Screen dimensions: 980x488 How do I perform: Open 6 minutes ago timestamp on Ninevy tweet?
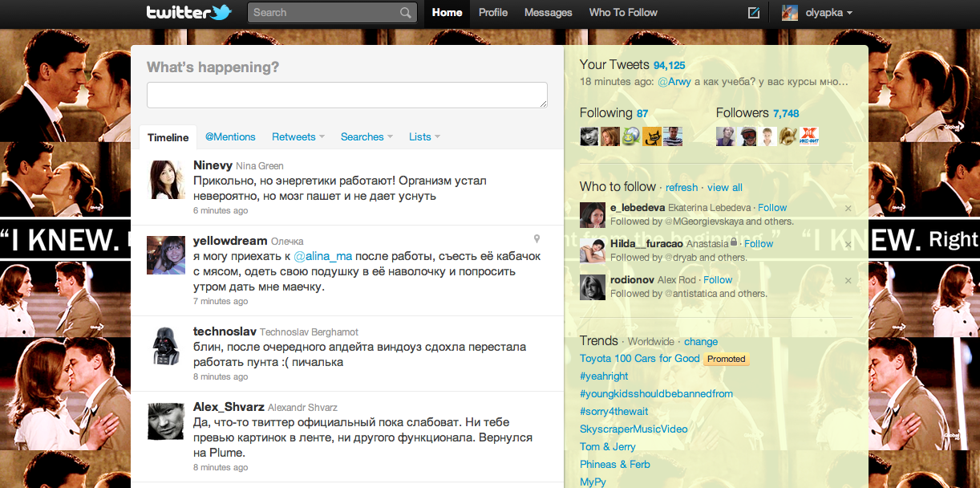pos(221,211)
